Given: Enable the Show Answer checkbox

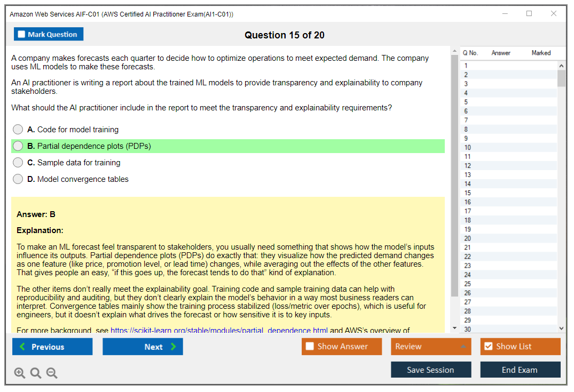Looking at the screenshot, I should pyautogui.click(x=310, y=347).
